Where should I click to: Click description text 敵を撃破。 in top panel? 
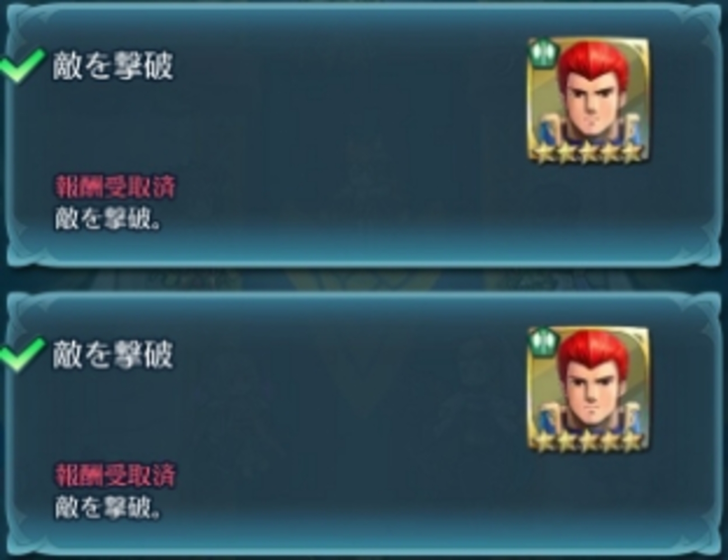(109, 218)
